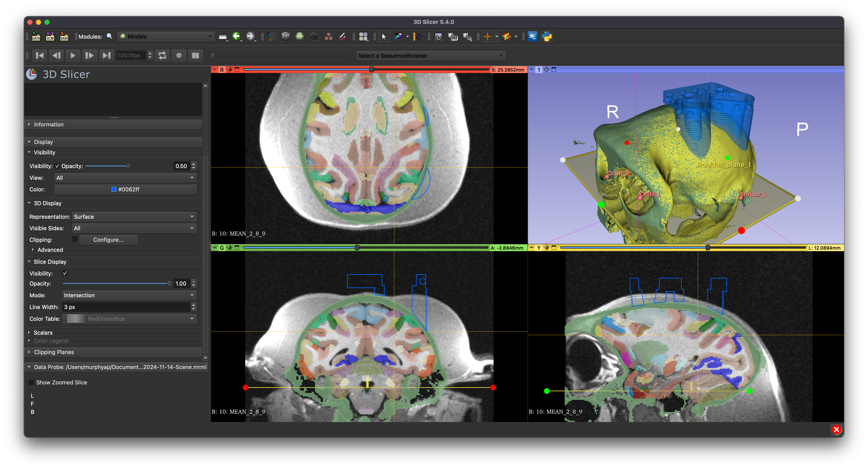868x469 pixels.
Task: Click the markups ruler toolbar icon
Action: [x=417, y=36]
